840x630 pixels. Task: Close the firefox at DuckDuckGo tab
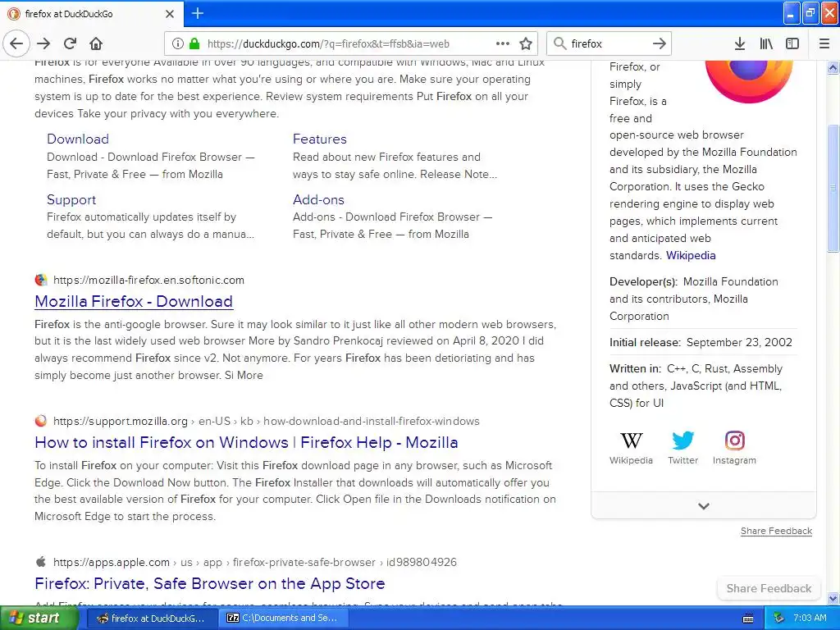coord(170,14)
